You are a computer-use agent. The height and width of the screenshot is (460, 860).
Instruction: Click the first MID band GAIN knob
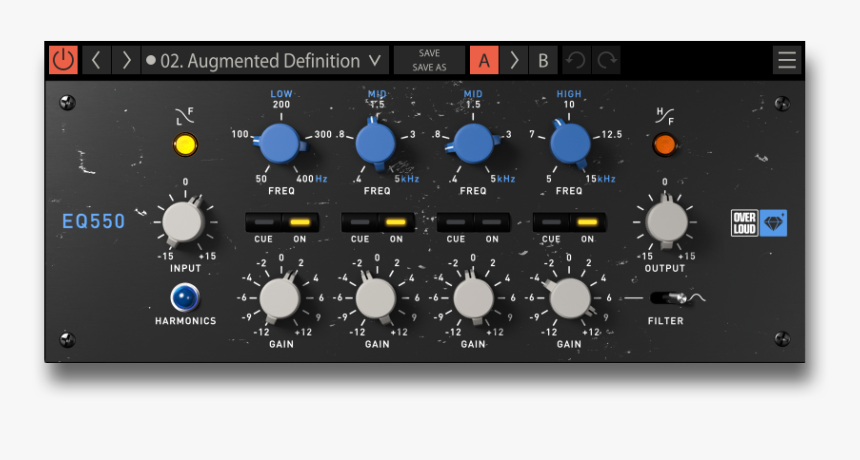[376, 298]
